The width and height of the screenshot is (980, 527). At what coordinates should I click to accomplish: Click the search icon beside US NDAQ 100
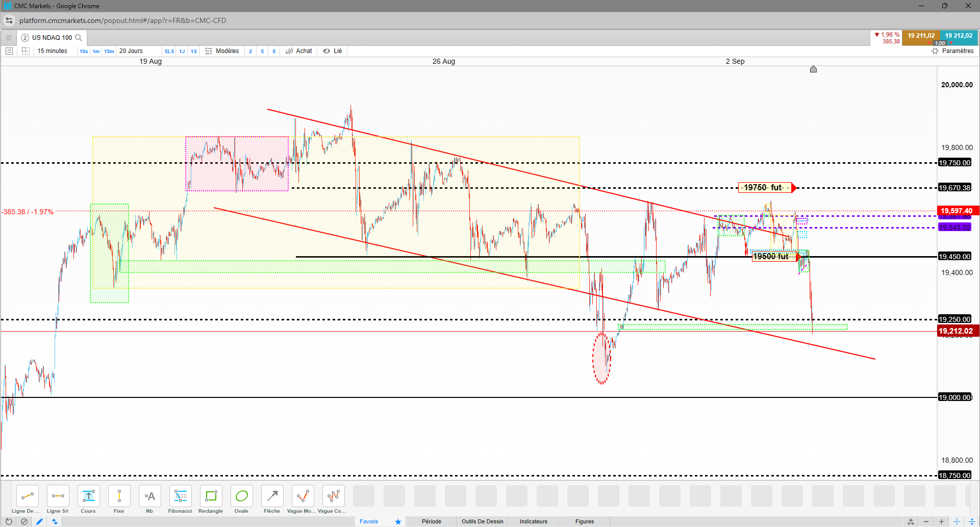pos(79,38)
